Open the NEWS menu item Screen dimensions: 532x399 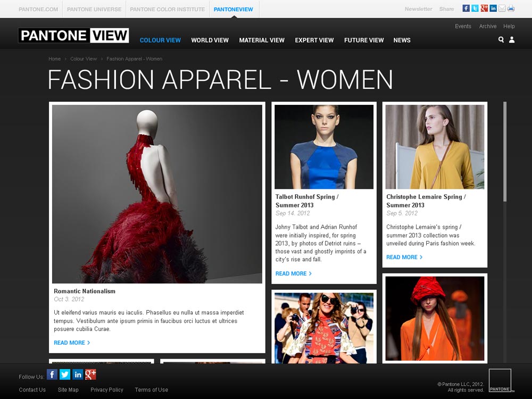402,40
